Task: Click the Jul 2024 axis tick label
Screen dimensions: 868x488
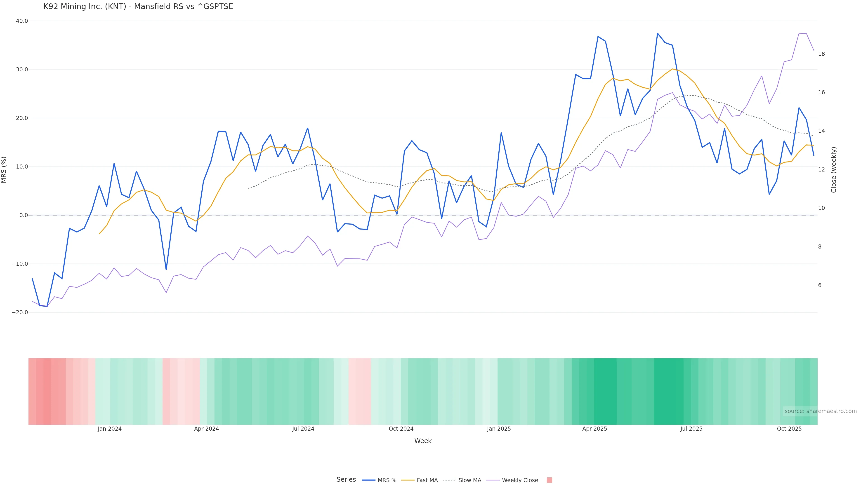Action: point(303,429)
